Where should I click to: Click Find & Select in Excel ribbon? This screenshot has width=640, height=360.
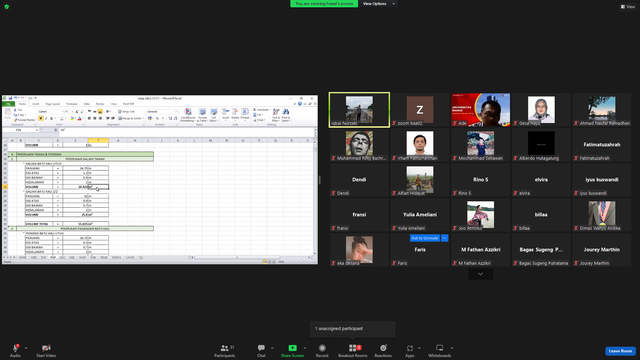coord(286,115)
